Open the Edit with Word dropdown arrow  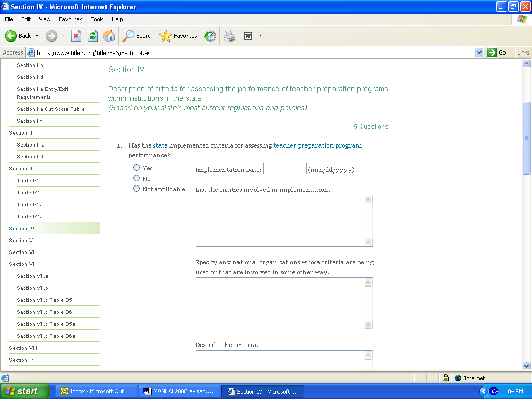click(261, 36)
